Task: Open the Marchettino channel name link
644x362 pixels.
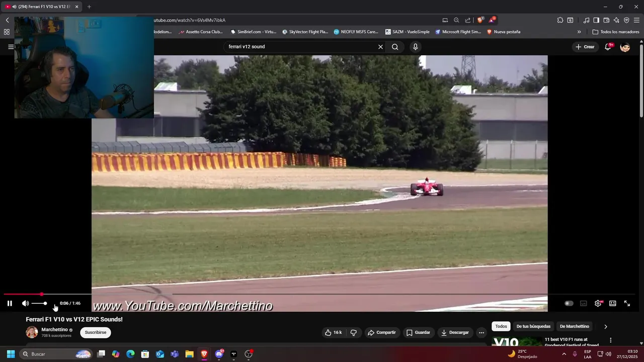Action: pyautogui.click(x=54, y=330)
